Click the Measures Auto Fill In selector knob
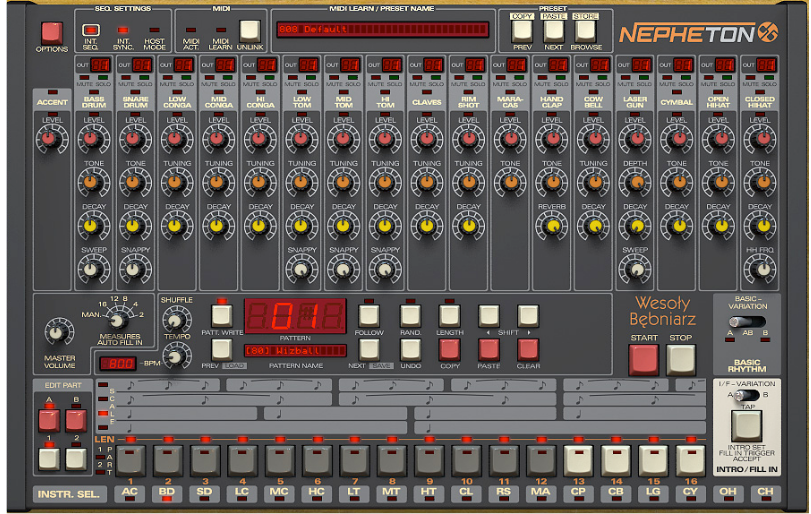 (x=118, y=320)
